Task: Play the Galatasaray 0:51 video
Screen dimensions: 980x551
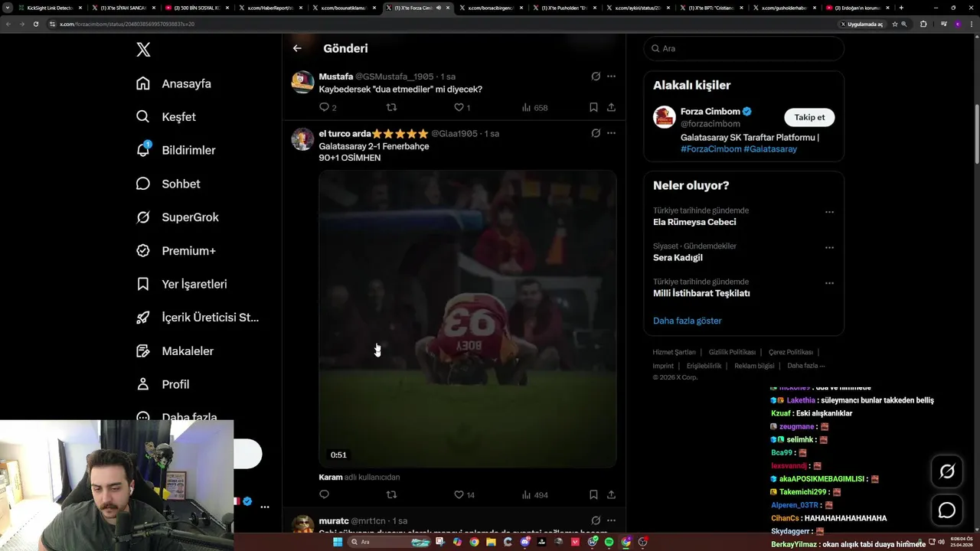Action: click(468, 318)
